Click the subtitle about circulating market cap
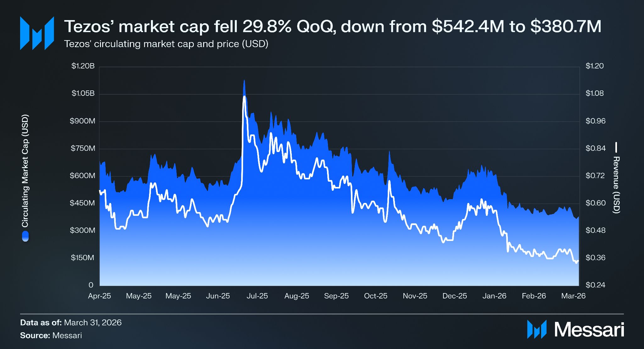 166,44
